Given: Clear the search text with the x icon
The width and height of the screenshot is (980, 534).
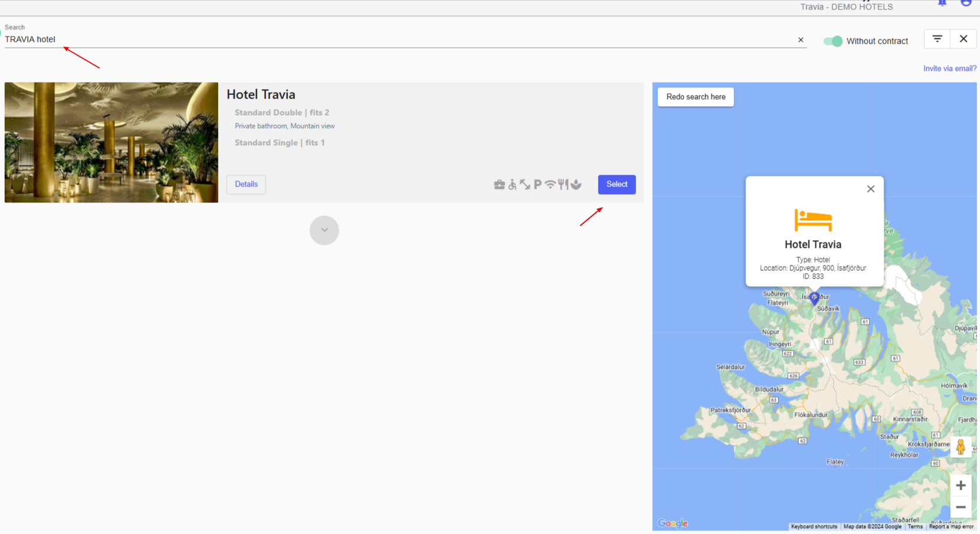Looking at the screenshot, I should tap(801, 40).
